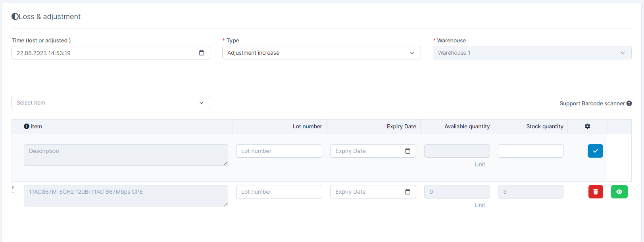Click the green eye view button
The image size is (644, 242).
pyautogui.click(x=619, y=192)
